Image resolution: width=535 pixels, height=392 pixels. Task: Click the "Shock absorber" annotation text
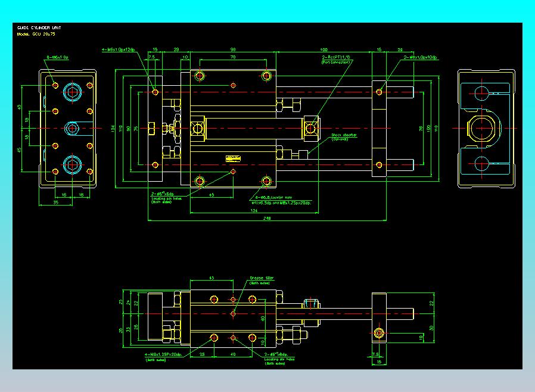click(344, 135)
